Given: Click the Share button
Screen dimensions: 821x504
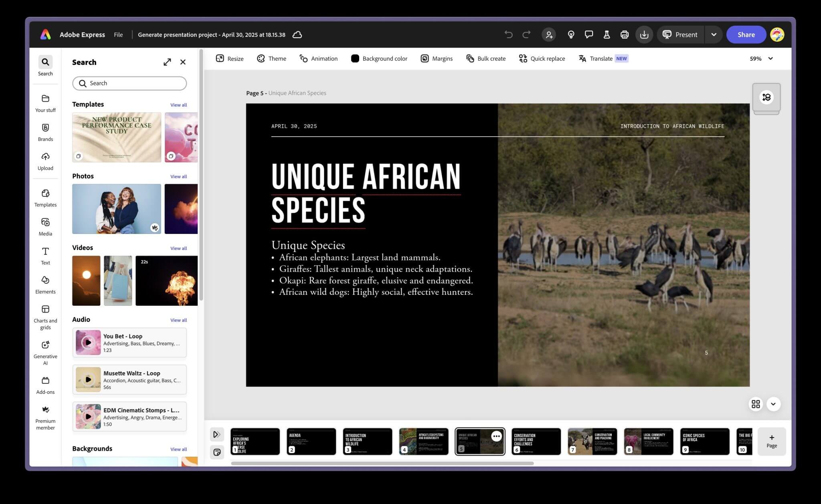Looking at the screenshot, I should 746,34.
